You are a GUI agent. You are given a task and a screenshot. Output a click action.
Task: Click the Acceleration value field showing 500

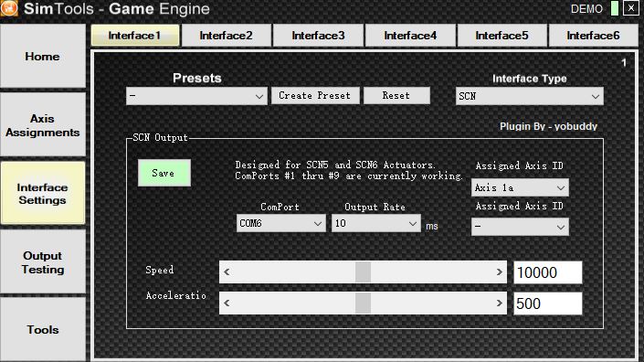click(x=548, y=303)
